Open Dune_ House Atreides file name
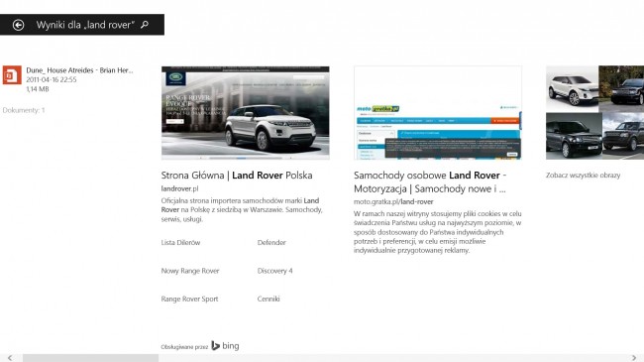Viewport: 644px width, 362px height. point(79,70)
